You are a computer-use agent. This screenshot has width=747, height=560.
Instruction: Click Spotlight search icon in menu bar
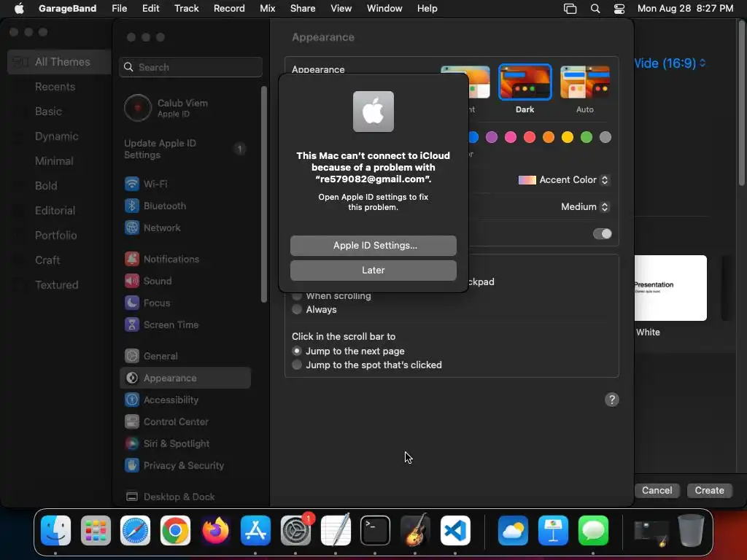pyautogui.click(x=595, y=9)
